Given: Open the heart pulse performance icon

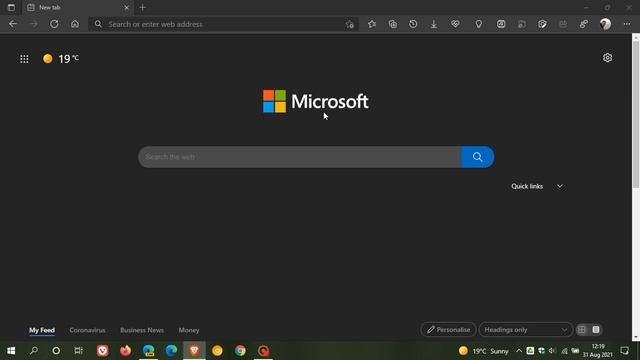Looking at the screenshot, I should [x=455, y=24].
